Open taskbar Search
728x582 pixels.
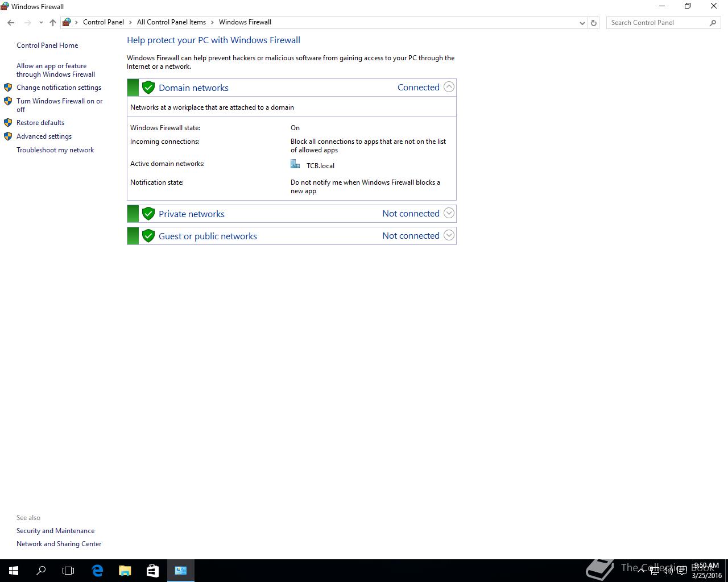click(41, 571)
